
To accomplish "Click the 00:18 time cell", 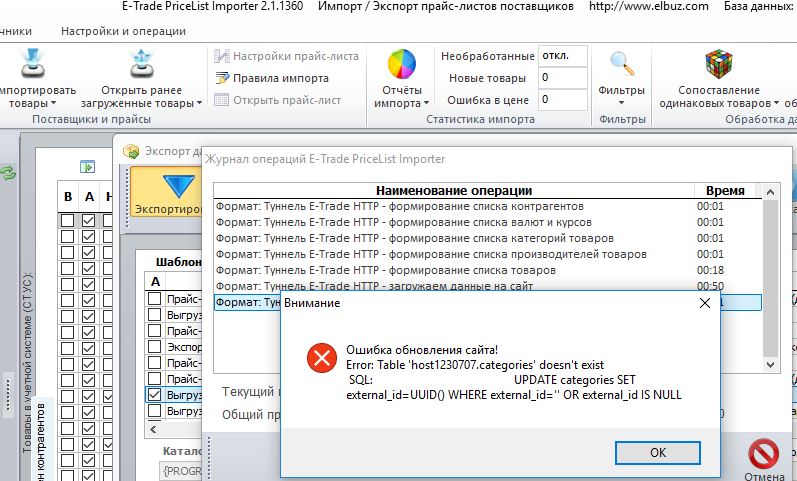I will [710, 270].
